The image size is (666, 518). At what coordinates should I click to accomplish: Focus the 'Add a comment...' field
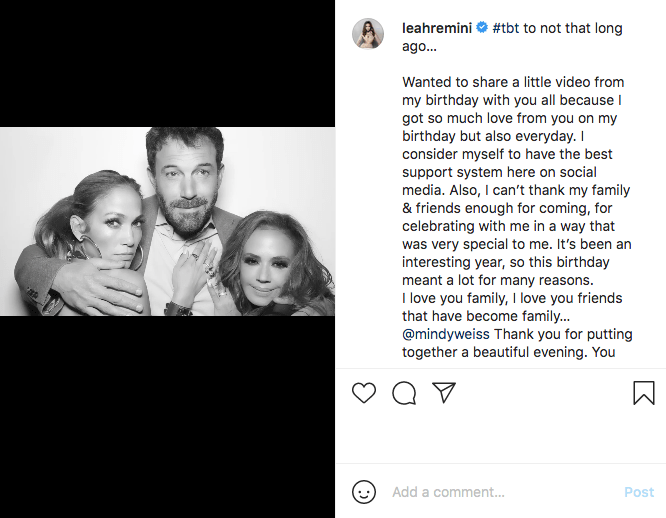click(x=500, y=492)
